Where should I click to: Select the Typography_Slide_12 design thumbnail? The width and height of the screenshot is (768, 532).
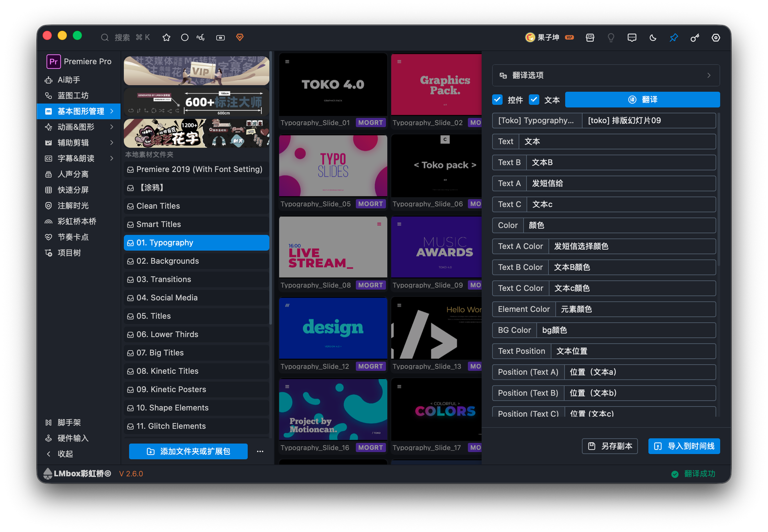click(333, 328)
